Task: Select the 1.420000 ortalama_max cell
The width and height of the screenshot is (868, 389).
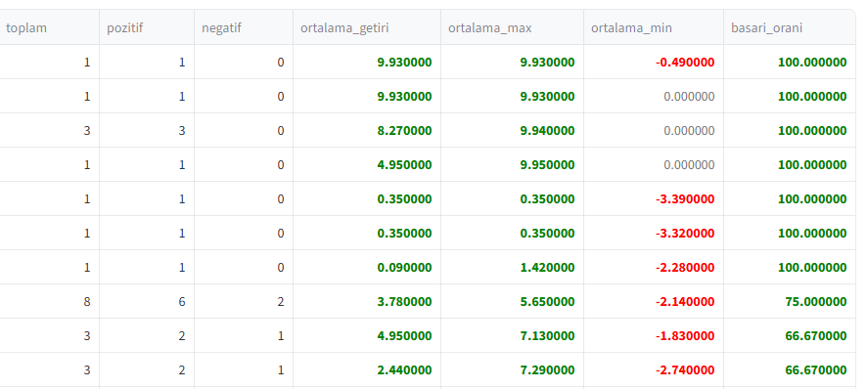Action: coord(512,268)
